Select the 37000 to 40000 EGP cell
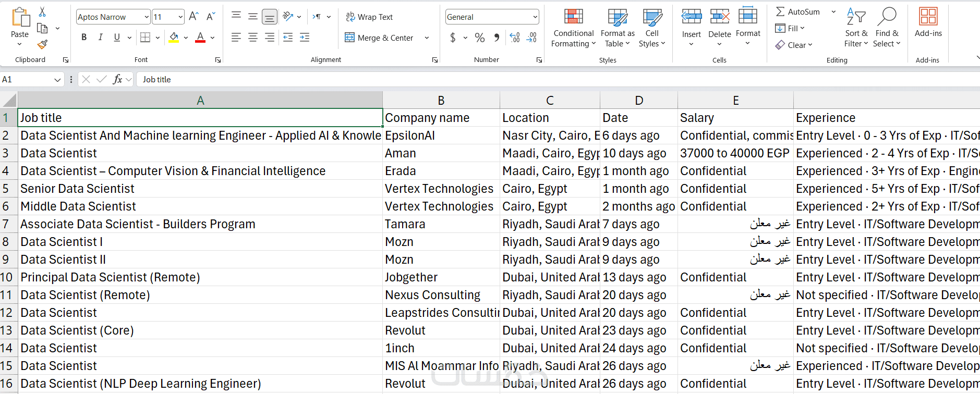The width and height of the screenshot is (980, 394). click(x=735, y=153)
